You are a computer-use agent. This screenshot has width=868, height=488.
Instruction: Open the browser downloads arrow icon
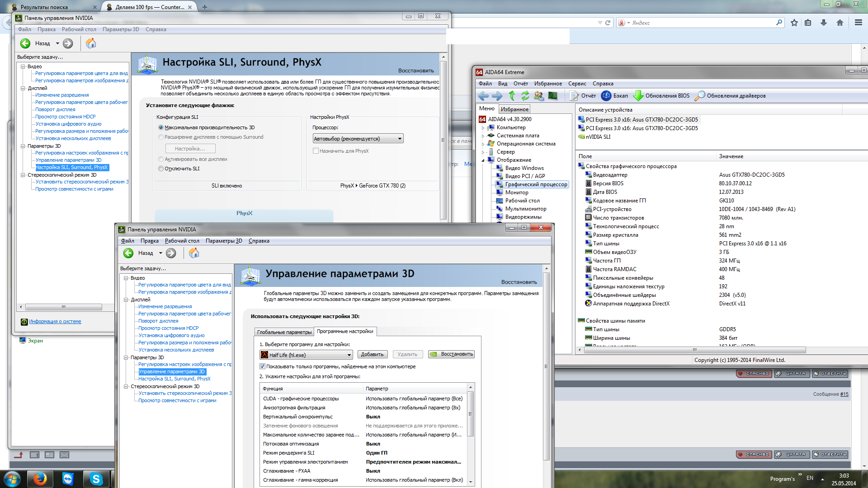[824, 23]
